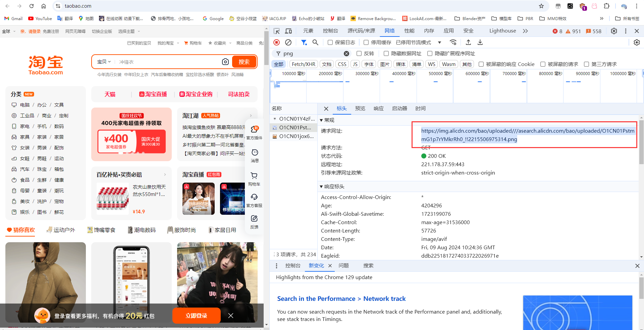This screenshot has height=330, width=644.
Task: Open DevTools three-dot customize menu
Action: [x=626, y=31]
